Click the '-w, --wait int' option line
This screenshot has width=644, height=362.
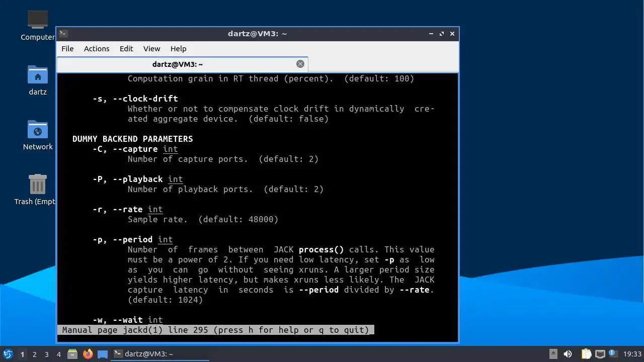point(128,320)
